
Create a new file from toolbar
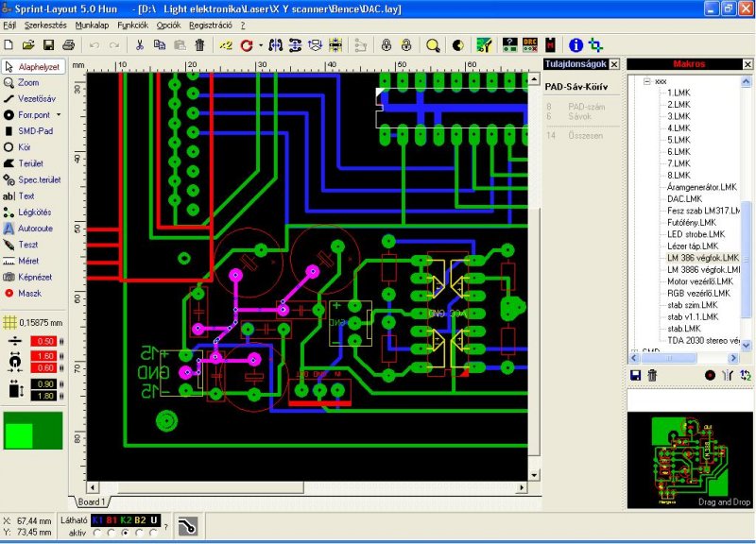[9, 45]
